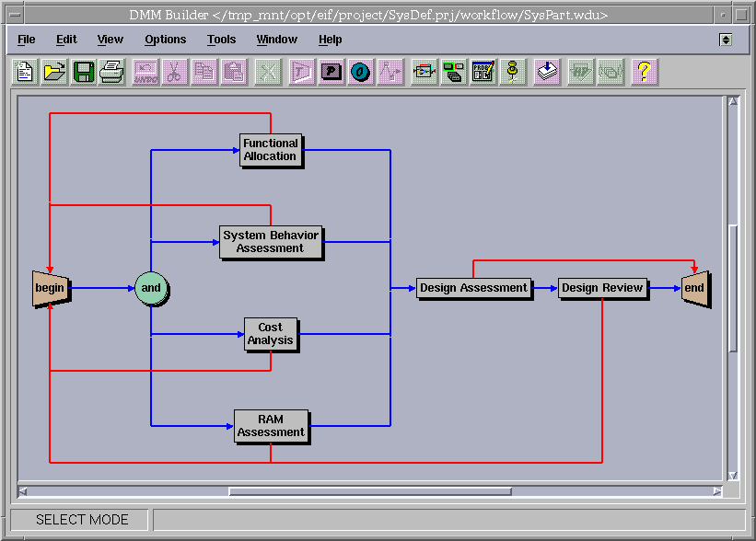Open the File menu

(x=27, y=40)
